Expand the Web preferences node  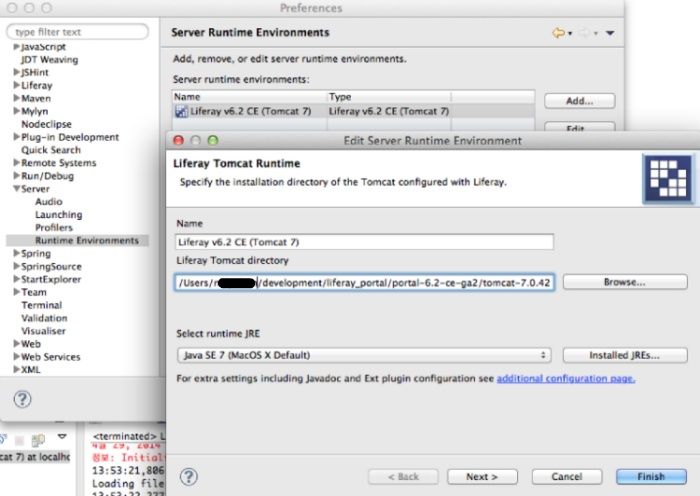coord(17,344)
